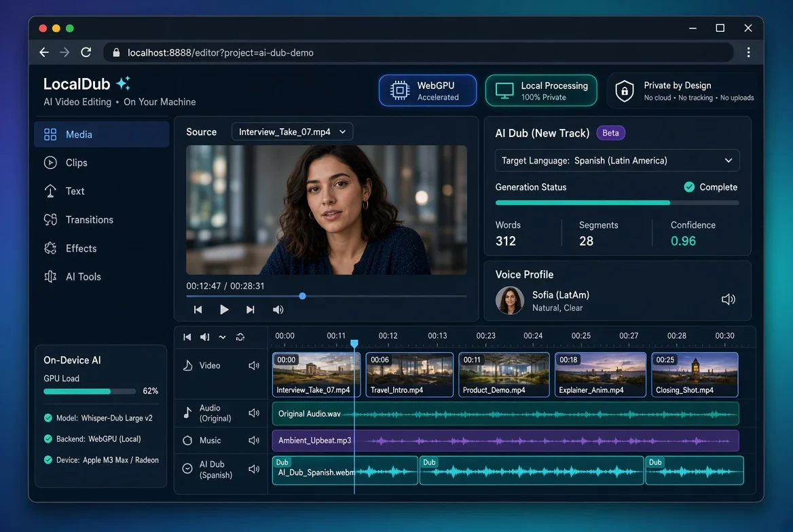793x532 pixels.
Task: Click the lock icon in address bar
Action: [116, 53]
